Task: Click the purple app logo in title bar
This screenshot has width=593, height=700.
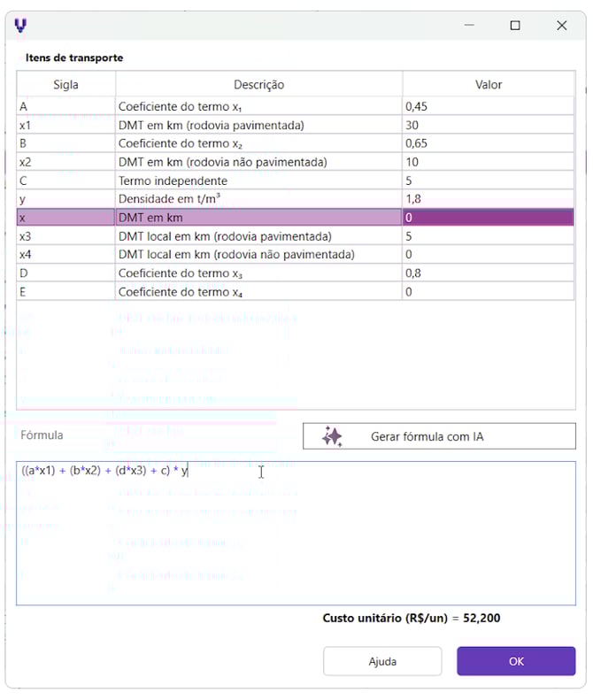Action: coord(20,26)
